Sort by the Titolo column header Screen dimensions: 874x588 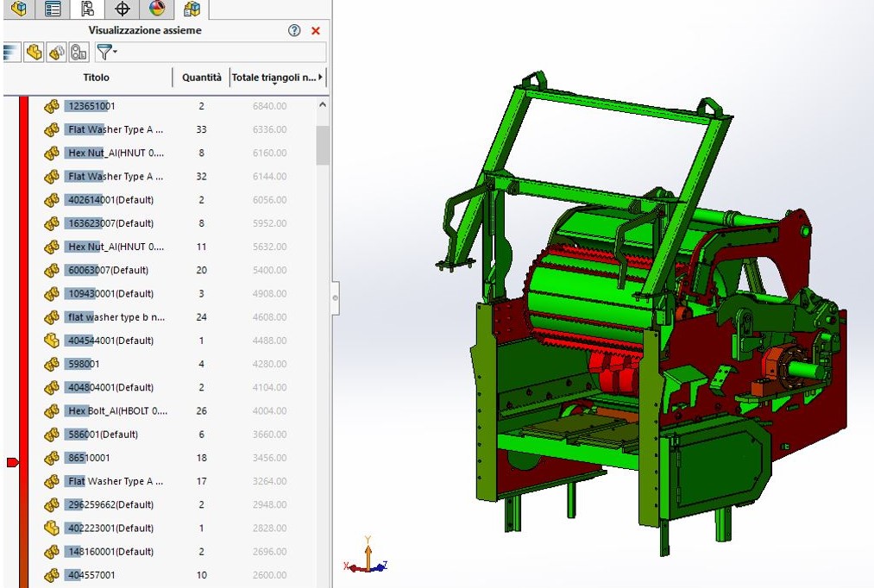click(96, 78)
